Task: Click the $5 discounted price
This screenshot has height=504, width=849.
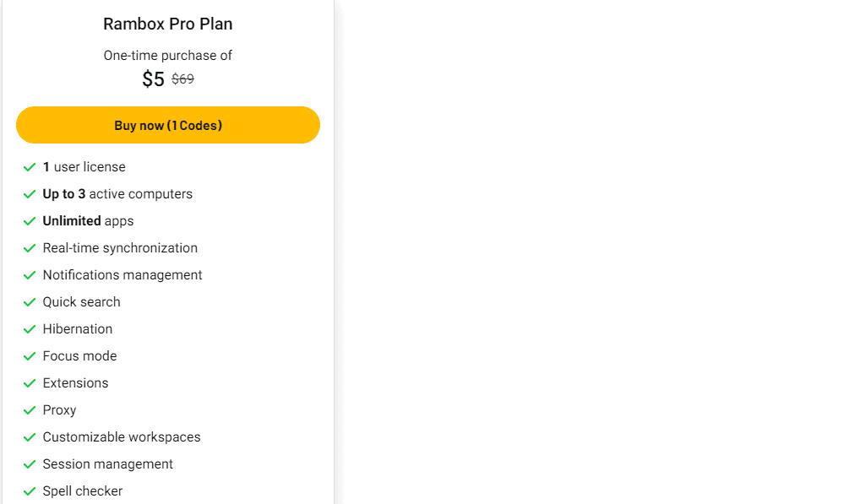Action: tap(153, 79)
